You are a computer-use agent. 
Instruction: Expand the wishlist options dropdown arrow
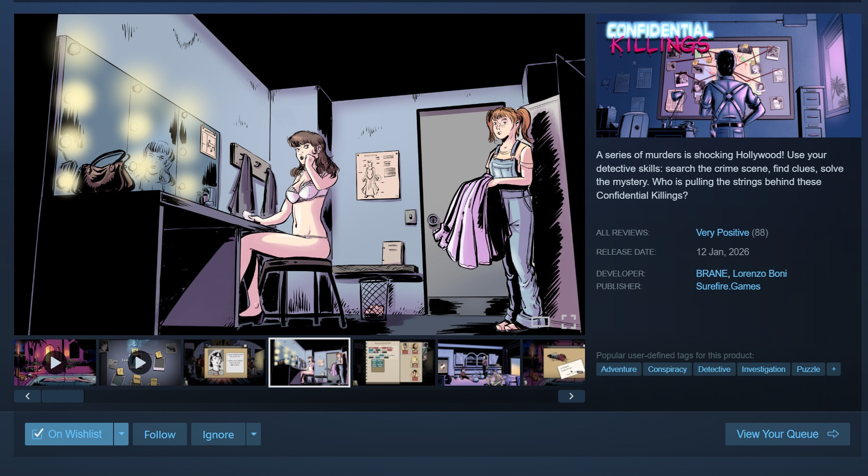tap(121, 434)
